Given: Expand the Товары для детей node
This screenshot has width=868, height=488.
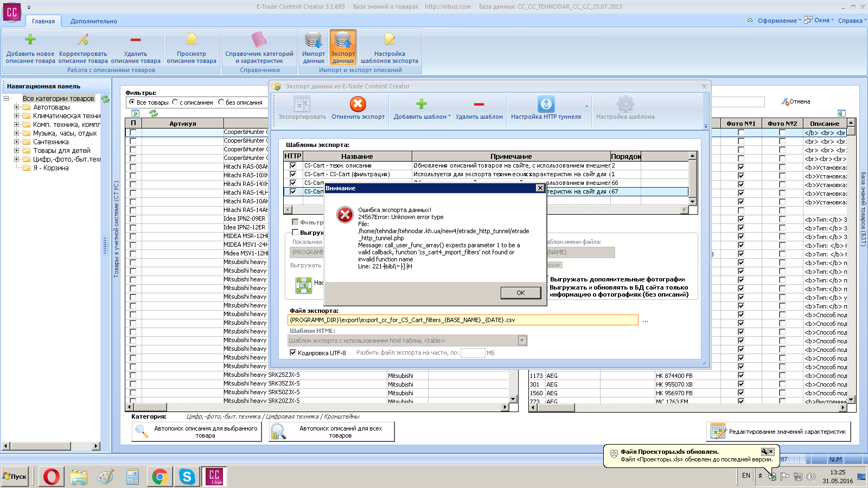Looking at the screenshot, I should coord(16,151).
